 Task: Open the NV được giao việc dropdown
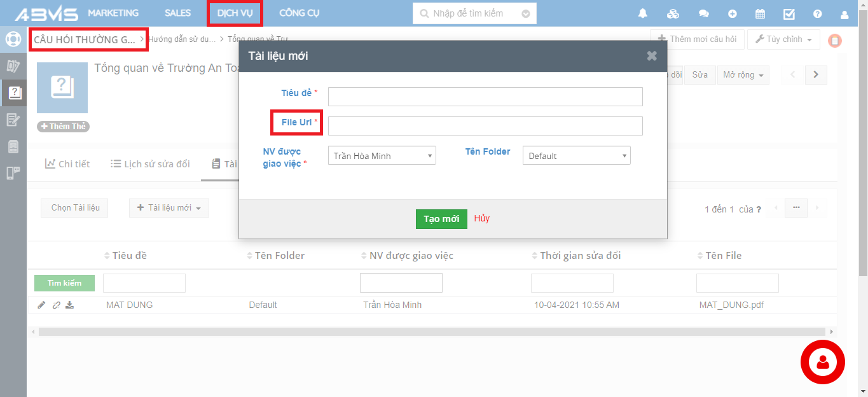(x=382, y=156)
